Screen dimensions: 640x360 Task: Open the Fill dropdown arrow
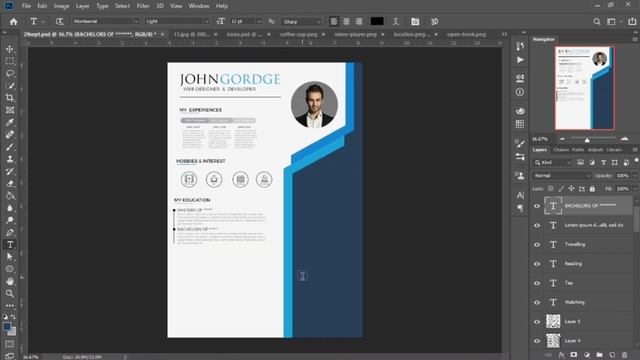(x=635, y=189)
